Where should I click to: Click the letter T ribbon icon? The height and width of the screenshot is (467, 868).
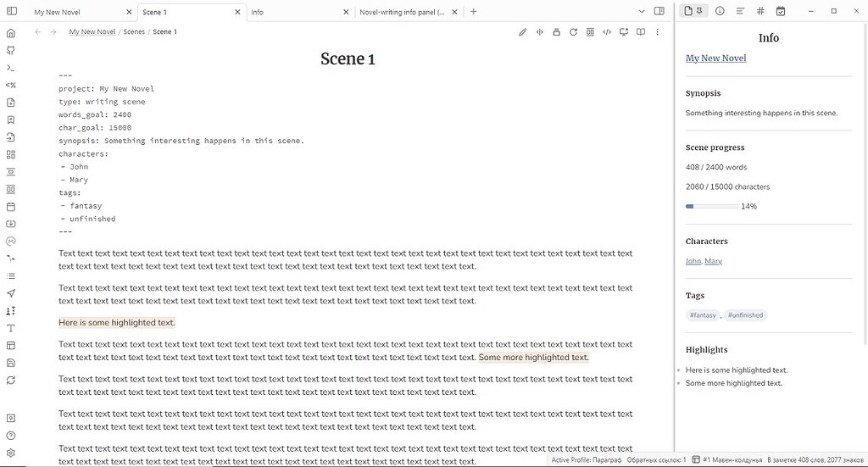[10, 328]
